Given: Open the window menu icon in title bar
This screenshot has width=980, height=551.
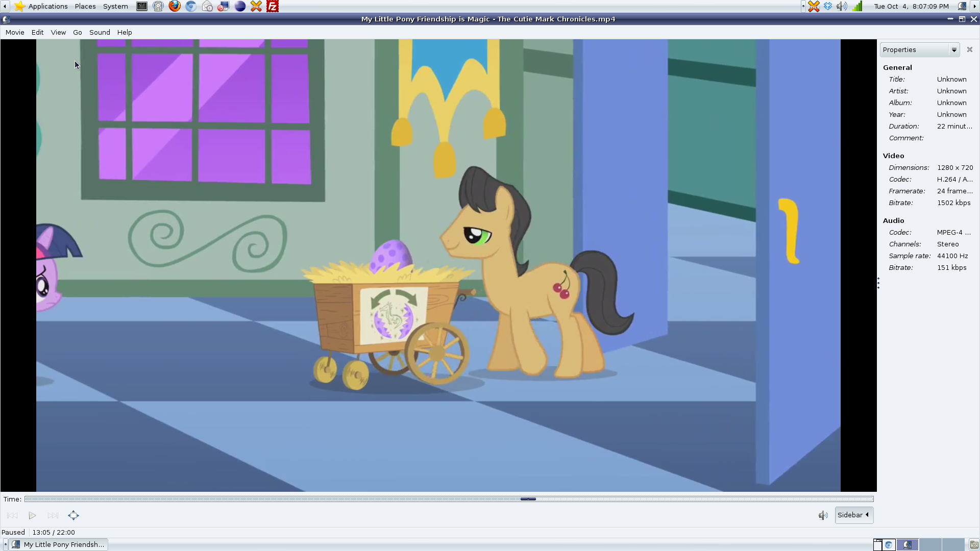Looking at the screenshot, I should 6,19.
